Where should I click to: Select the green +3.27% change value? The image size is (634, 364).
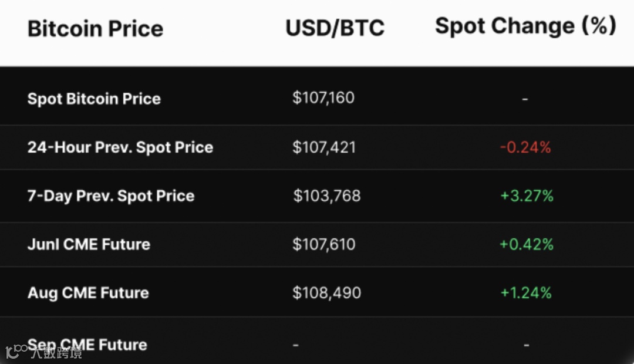tap(527, 196)
